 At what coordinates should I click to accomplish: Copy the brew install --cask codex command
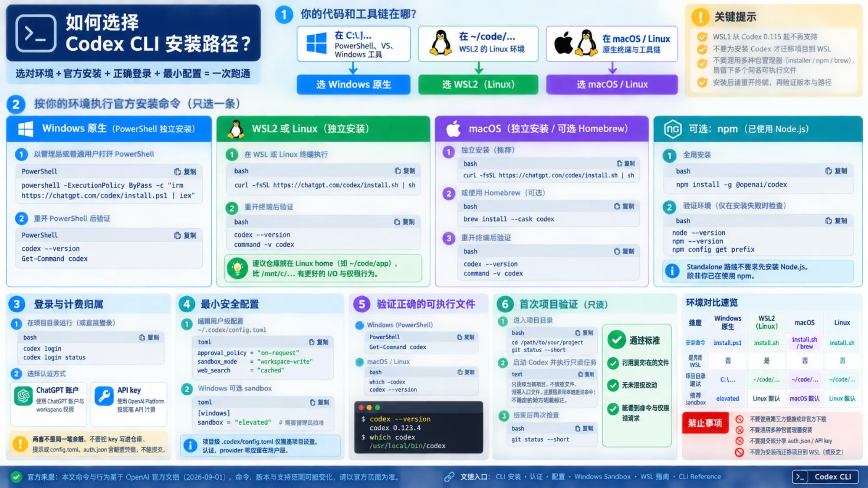pyautogui.click(x=624, y=206)
